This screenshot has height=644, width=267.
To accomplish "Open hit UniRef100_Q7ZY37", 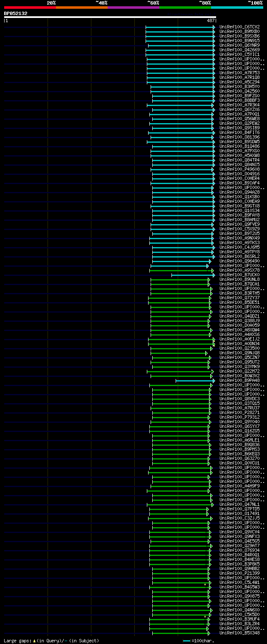I will (x=239, y=298).
